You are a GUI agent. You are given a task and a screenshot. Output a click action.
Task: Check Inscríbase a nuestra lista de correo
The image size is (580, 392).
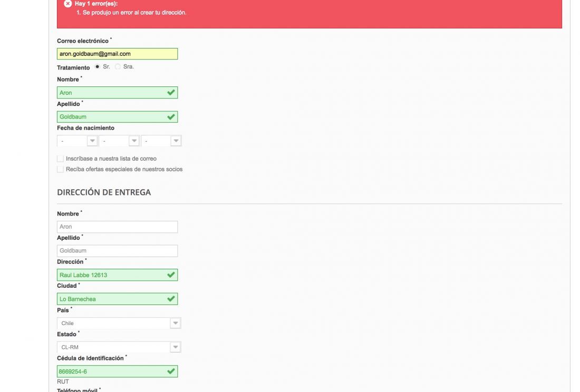click(x=60, y=159)
